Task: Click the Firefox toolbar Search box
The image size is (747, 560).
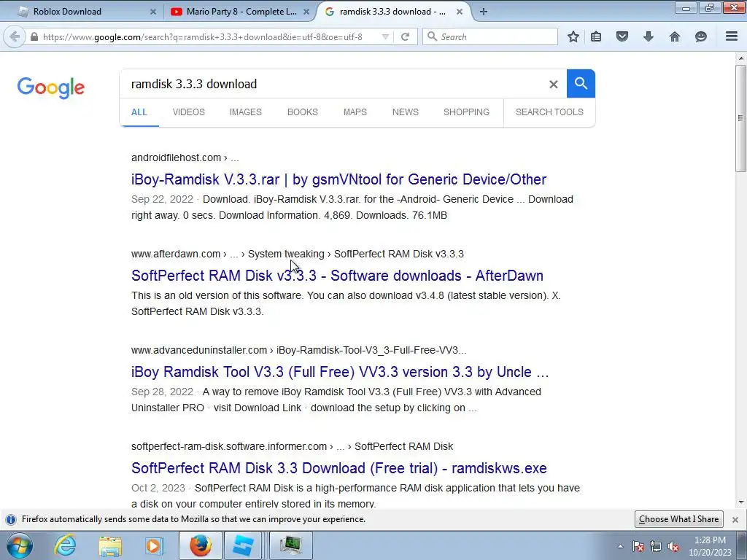Action: [490, 36]
